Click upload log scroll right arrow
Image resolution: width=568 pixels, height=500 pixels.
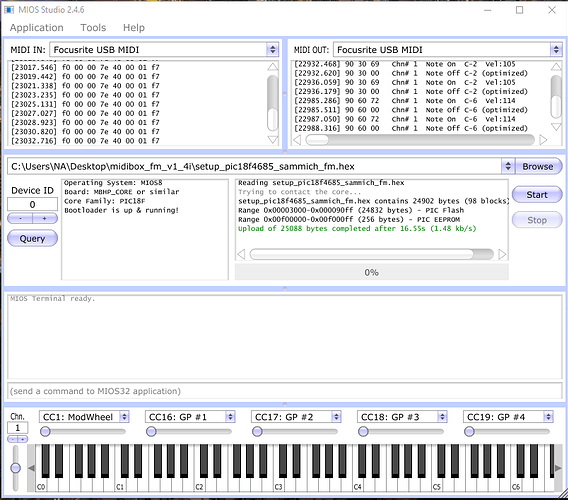[502, 254]
